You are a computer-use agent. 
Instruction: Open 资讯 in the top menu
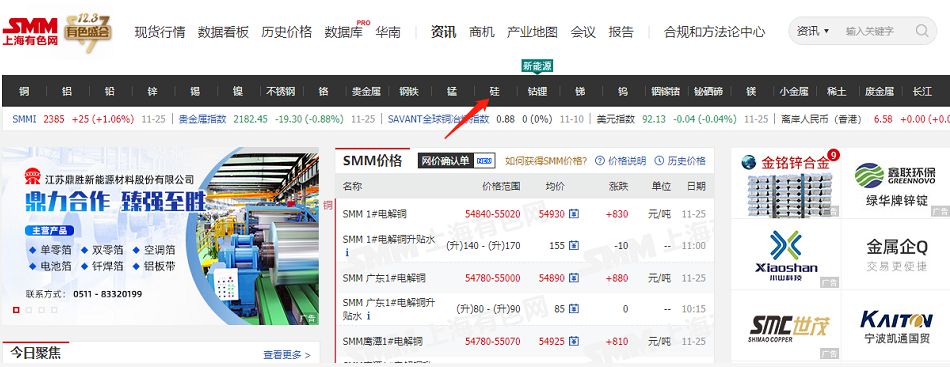(443, 32)
